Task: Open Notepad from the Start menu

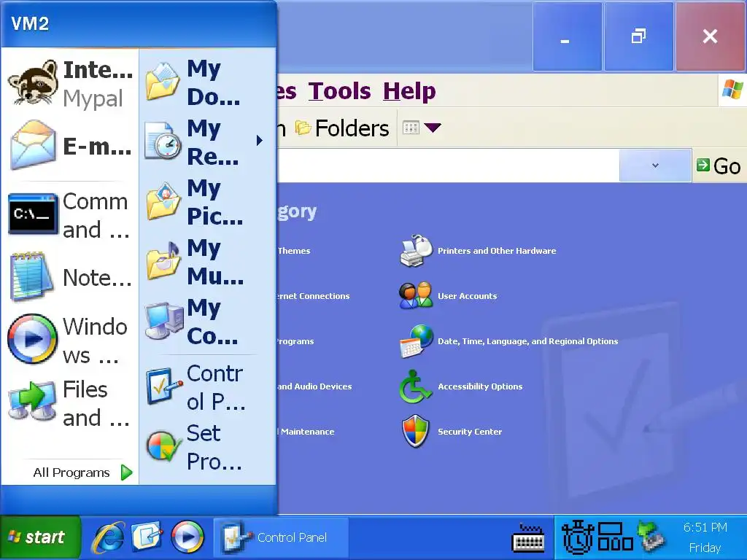Action: click(x=70, y=277)
